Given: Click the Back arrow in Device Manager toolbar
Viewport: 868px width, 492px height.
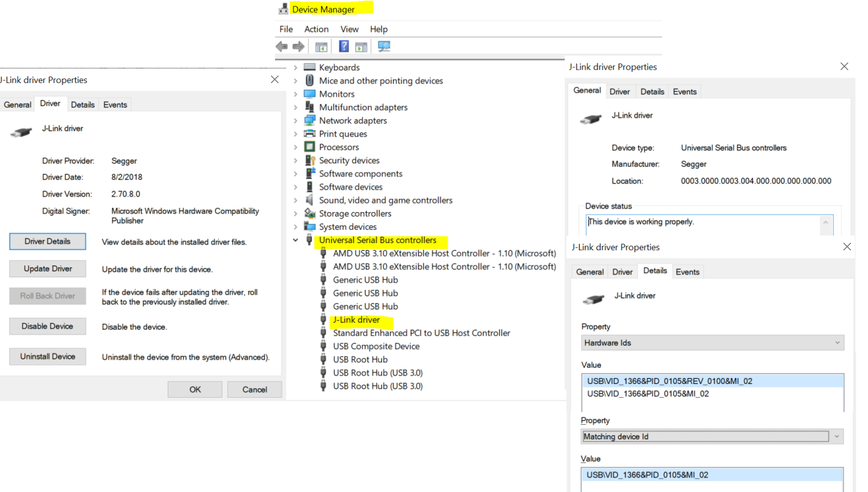Looking at the screenshot, I should pos(282,47).
